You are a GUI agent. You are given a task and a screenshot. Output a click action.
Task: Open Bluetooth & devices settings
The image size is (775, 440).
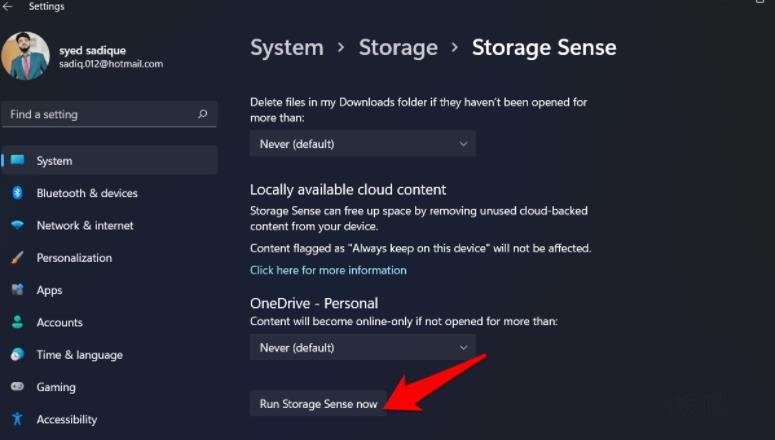tap(87, 193)
